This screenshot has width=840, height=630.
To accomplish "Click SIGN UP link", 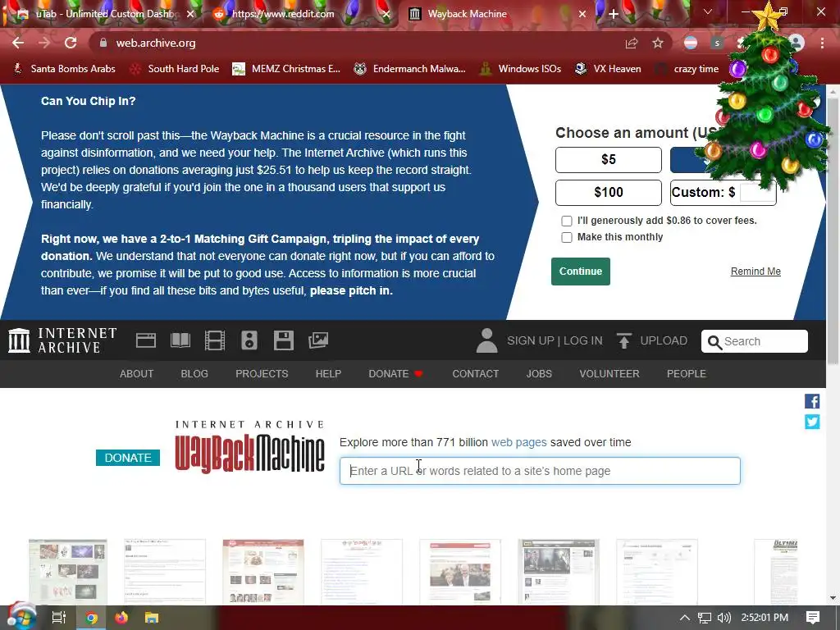I will pyautogui.click(x=531, y=340).
